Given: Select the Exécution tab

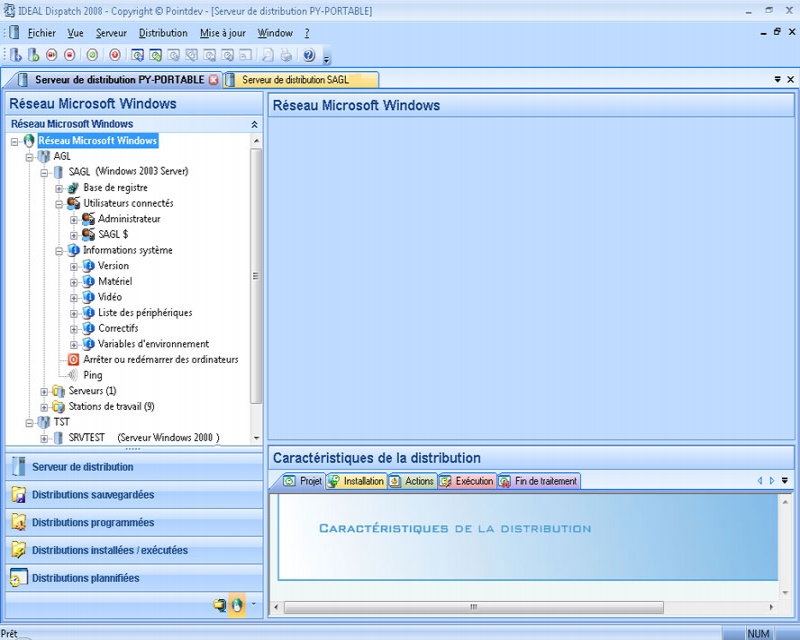Looking at the screenshot, I should [467, 481].
